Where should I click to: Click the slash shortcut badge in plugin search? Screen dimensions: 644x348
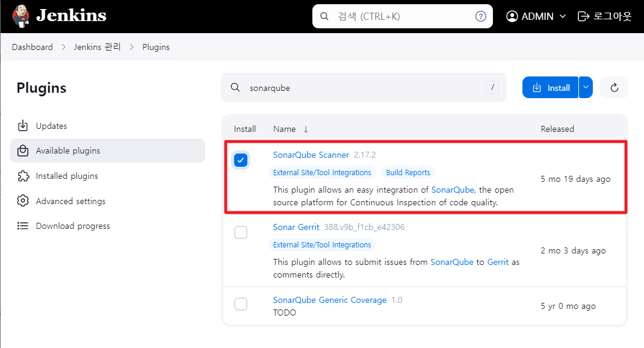(x=492, y=87)
